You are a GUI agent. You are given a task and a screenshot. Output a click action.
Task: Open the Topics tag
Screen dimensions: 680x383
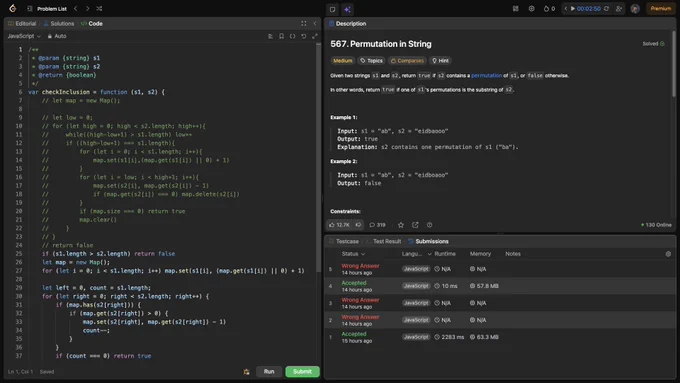click(372, 61)
